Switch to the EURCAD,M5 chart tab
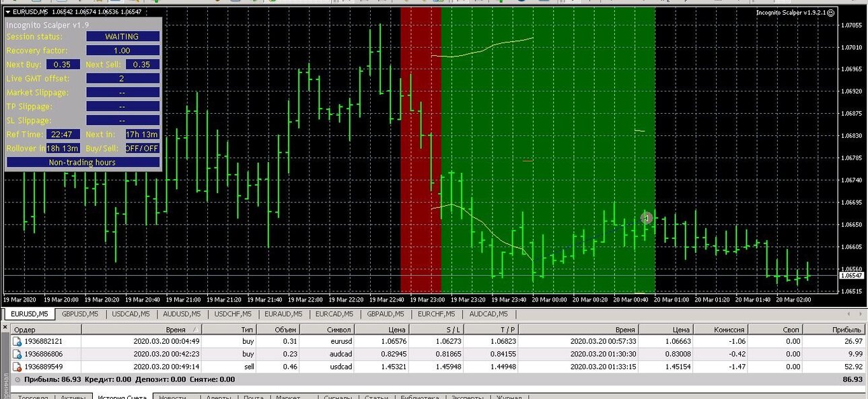 point(334,314)
